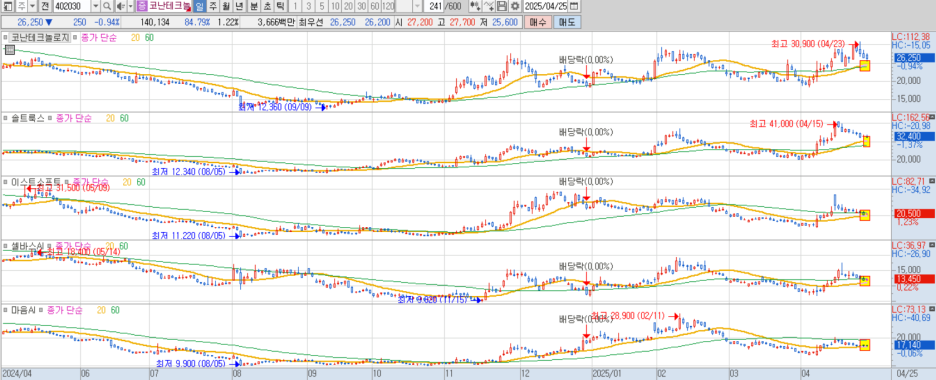Choose the 3 interval button

308,7
